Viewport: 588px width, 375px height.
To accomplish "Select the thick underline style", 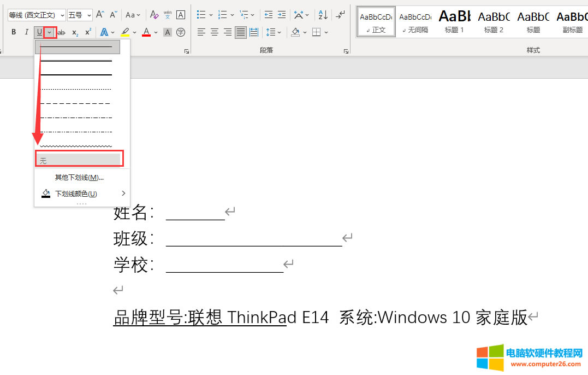I will (x=78, y=75).
